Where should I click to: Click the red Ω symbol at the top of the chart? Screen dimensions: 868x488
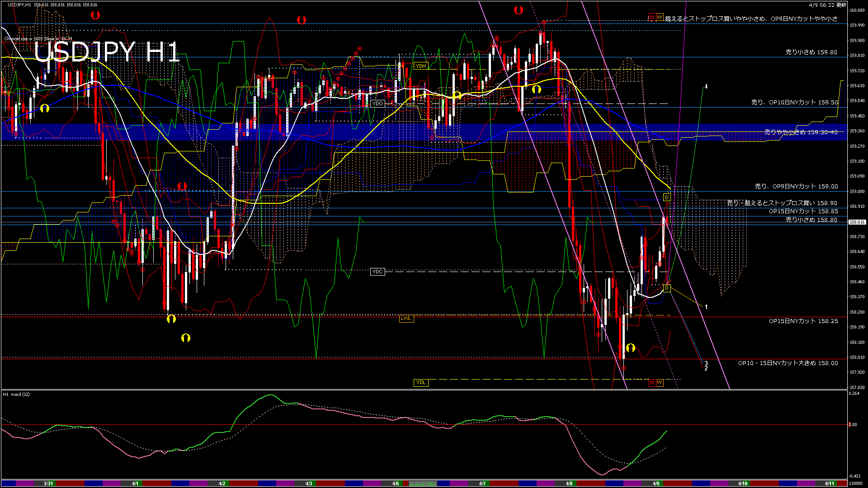coord(95,16)
